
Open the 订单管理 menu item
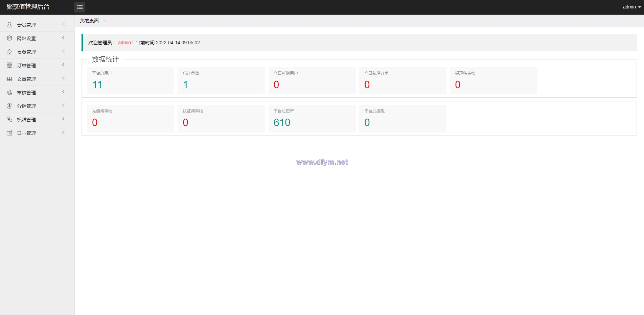pyautogui.click(x=37, y=65)
